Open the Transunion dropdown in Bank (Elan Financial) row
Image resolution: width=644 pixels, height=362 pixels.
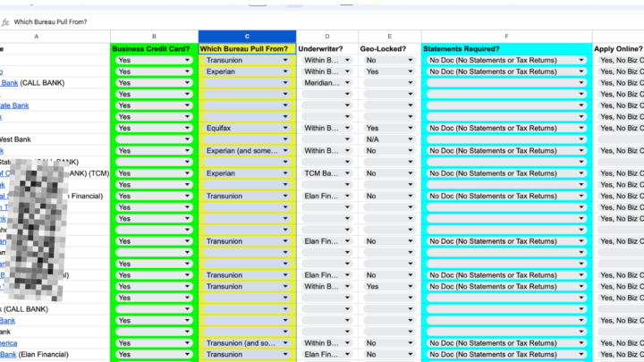tap(247, 354)
